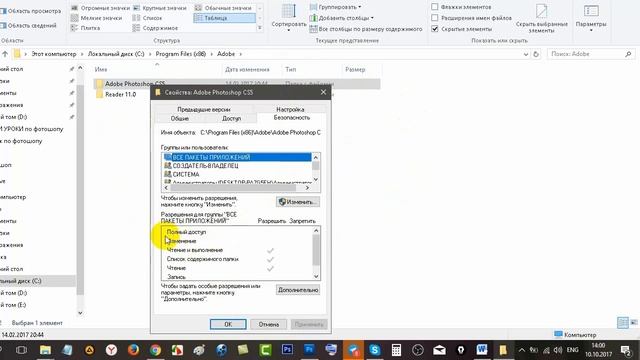Image resolution: width=640 pixels, height=360 pixels.
Task: Open Skype from the taskbar
Action: 375,350
